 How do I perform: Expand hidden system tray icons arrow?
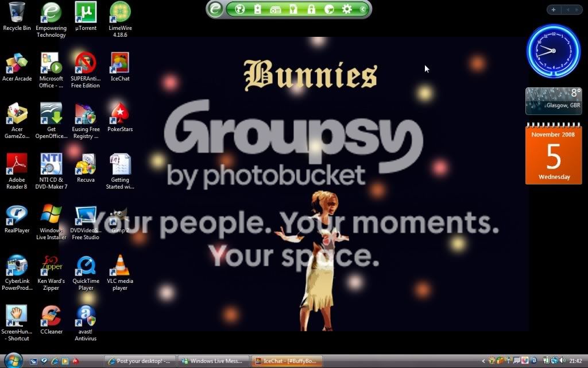click(x=483, y=361)
